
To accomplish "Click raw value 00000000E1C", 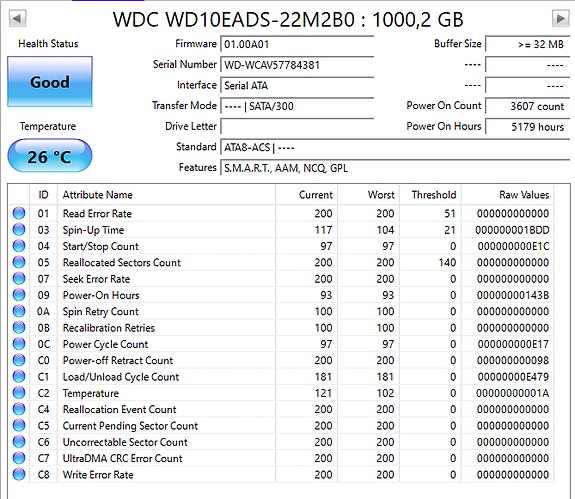I will point(513,246).
